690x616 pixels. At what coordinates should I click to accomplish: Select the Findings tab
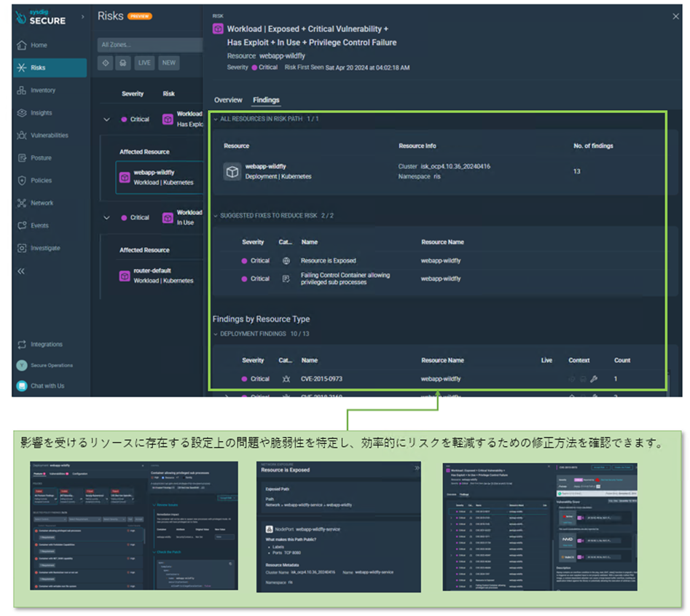coord(266,100)
